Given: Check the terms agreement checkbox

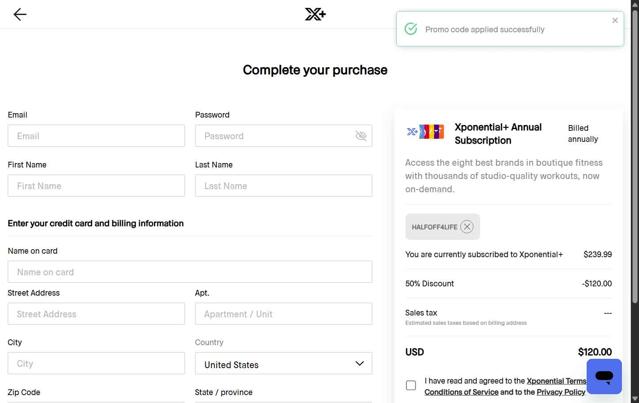Looking at the screenshot, I should (411, 385).
